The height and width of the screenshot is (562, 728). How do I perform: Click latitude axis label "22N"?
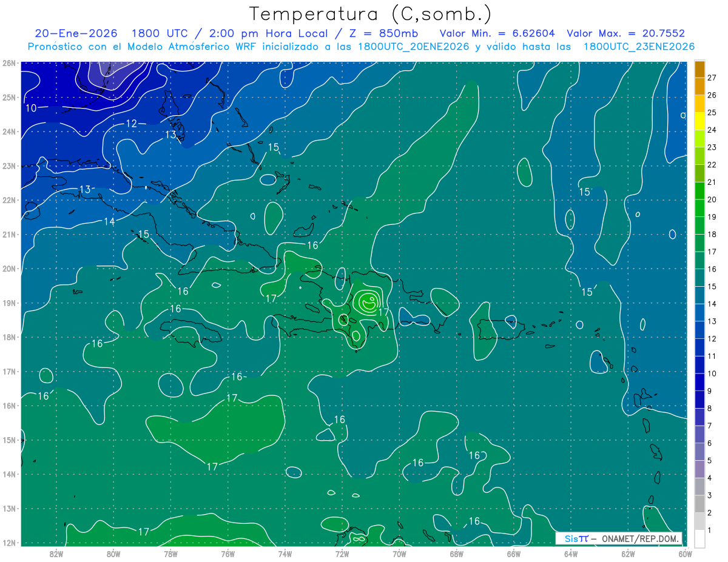[x=8, y=200]
